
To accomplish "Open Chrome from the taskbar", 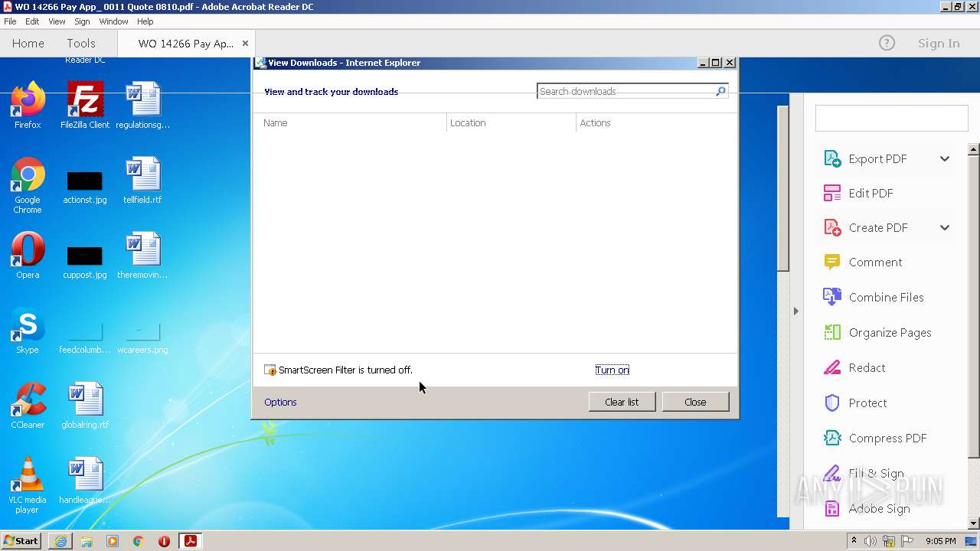I will (x=139, y=541).
